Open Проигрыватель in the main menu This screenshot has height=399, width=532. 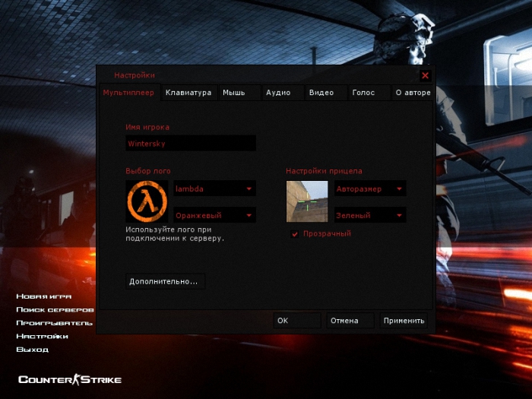[54, 323]
